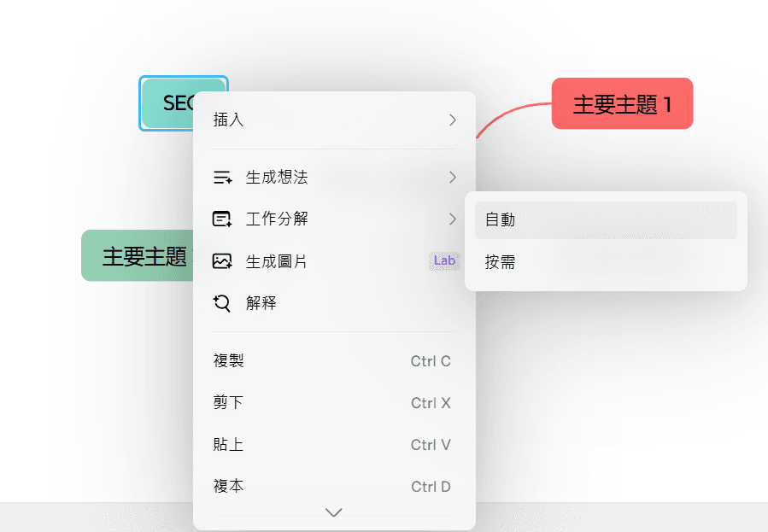Select the red 主要主题 1 topic node

622,103
